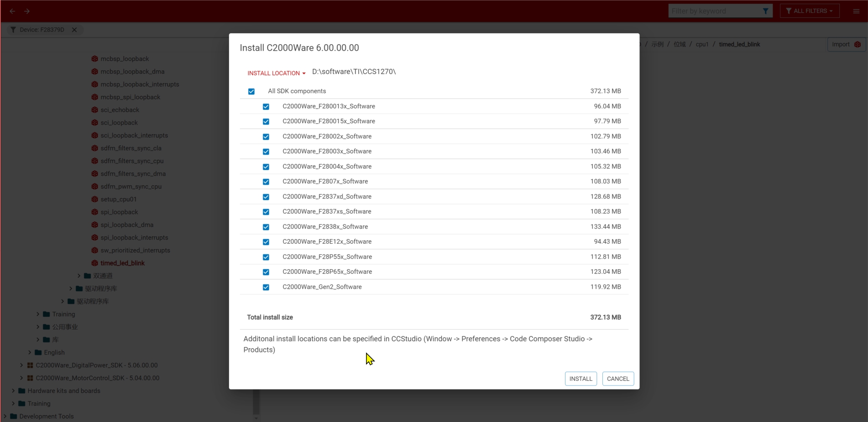The height and width of the screenshot is (422, 868).
Task: Click the forward navigation arrow
Action: pos(27,11)
